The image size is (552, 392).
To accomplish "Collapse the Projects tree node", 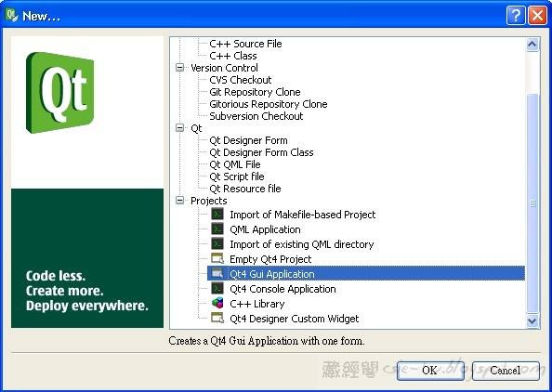I will (180, 201).
